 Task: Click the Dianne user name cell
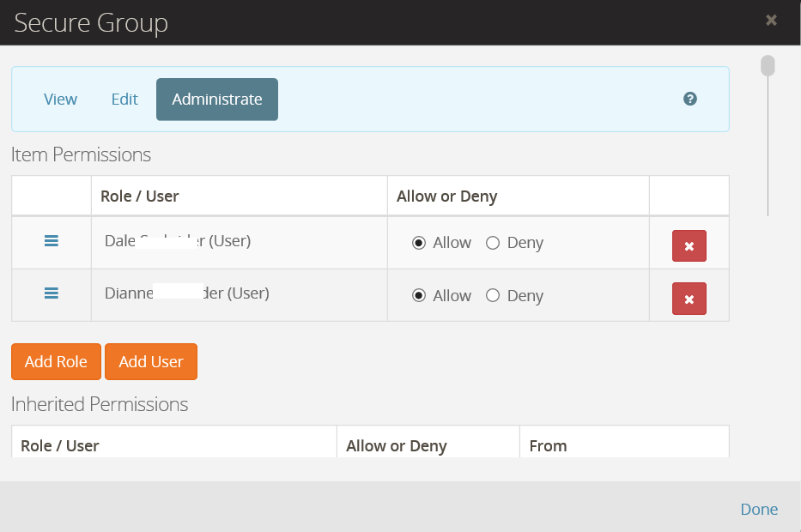pos(186,293)
